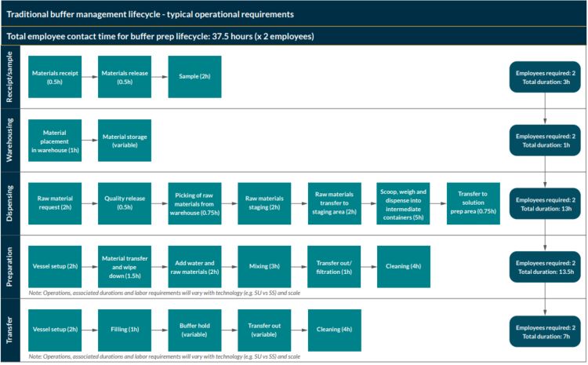This screenshot has width=588, height=365.
Task: Click the Material storage (variable) step
Action: [125, 141]
